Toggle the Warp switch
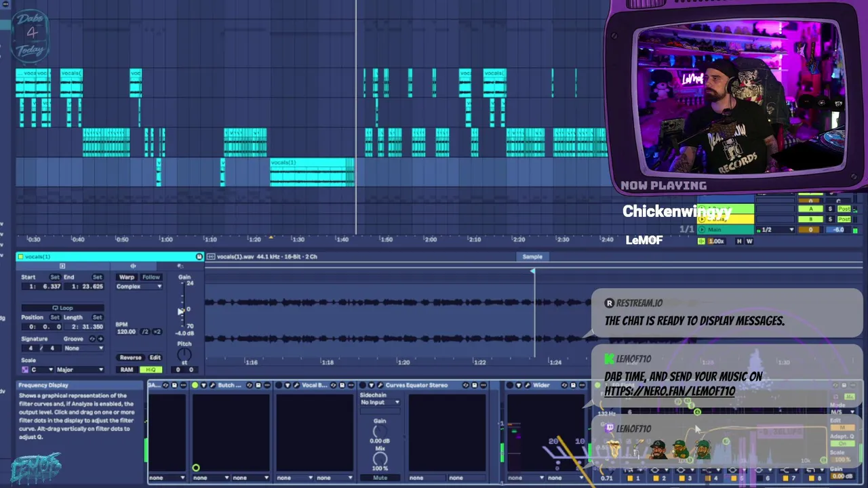868x488 pixels. pyautogui.click(x=127, y=277)
